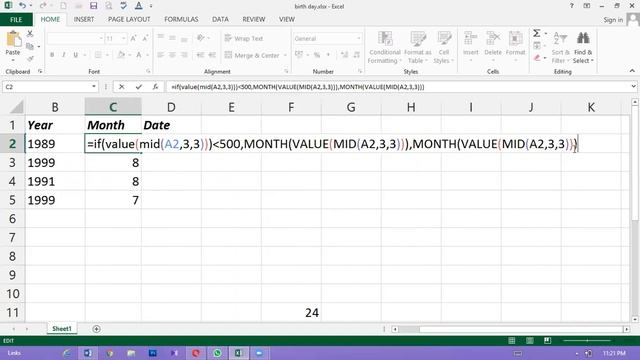The image size is (640, 360).
Task: Open font size dropdown
Action: 123,38
